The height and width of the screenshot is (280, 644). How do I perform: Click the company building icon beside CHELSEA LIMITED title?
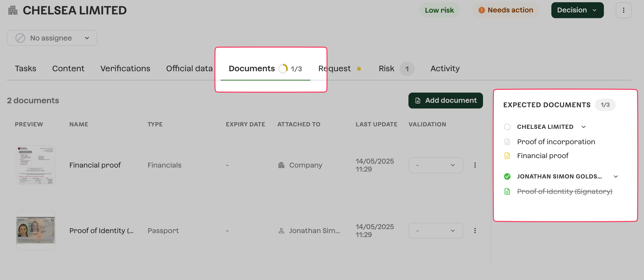point(13,10)
